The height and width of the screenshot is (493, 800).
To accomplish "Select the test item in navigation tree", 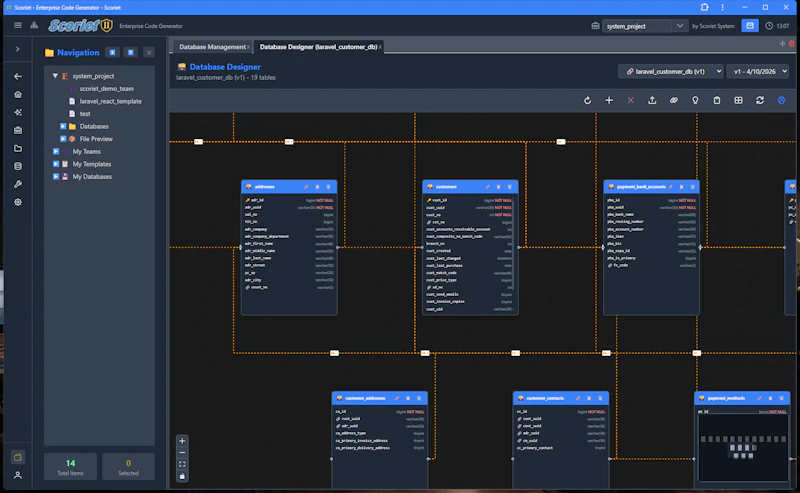I will [x=85, y=114].
